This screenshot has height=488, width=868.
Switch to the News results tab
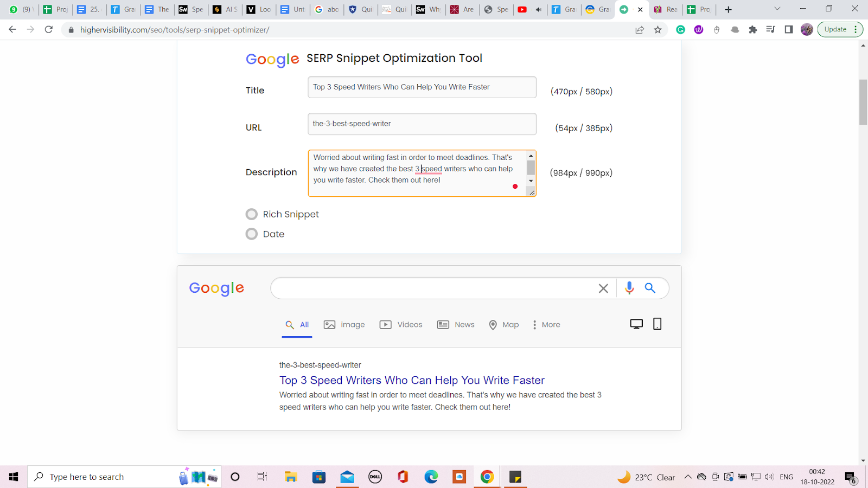(x=456, y=324)
